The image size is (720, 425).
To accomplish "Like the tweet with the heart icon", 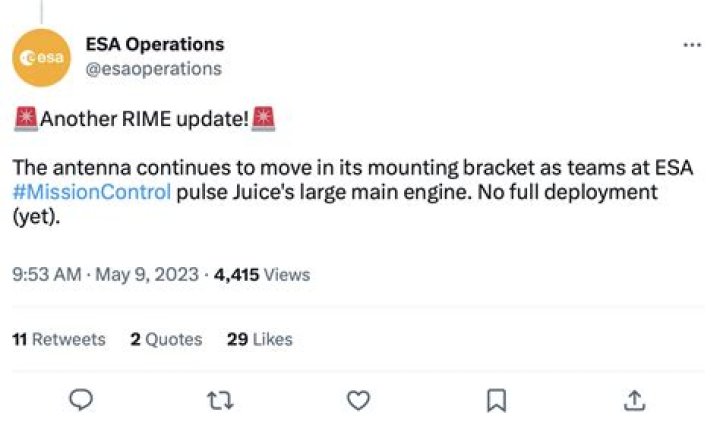I will tap(358, 400).
